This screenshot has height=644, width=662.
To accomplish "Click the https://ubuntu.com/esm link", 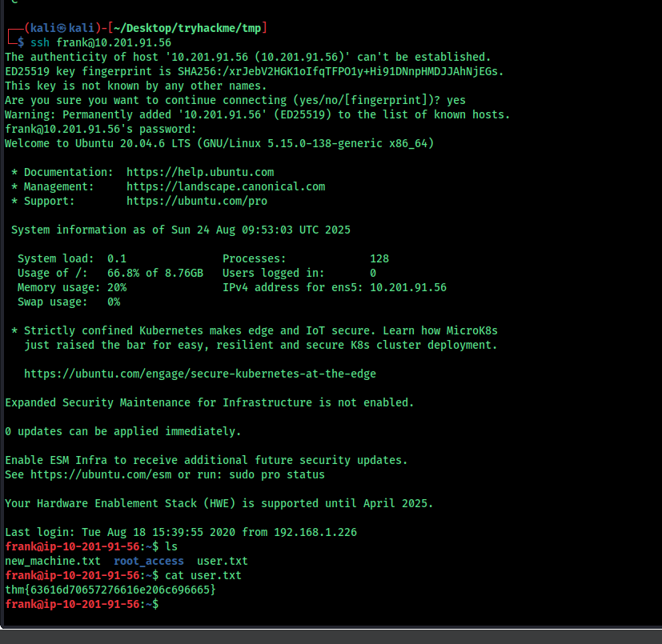I will tap(101, 474).
